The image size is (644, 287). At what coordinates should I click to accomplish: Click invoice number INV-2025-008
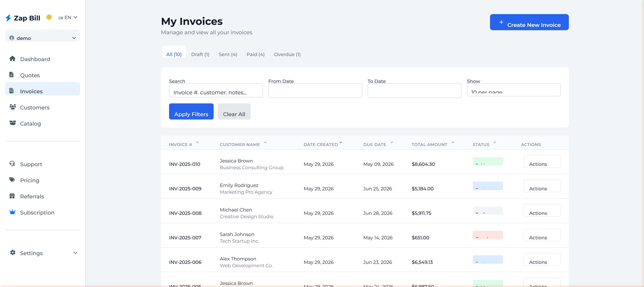point(185,213)
